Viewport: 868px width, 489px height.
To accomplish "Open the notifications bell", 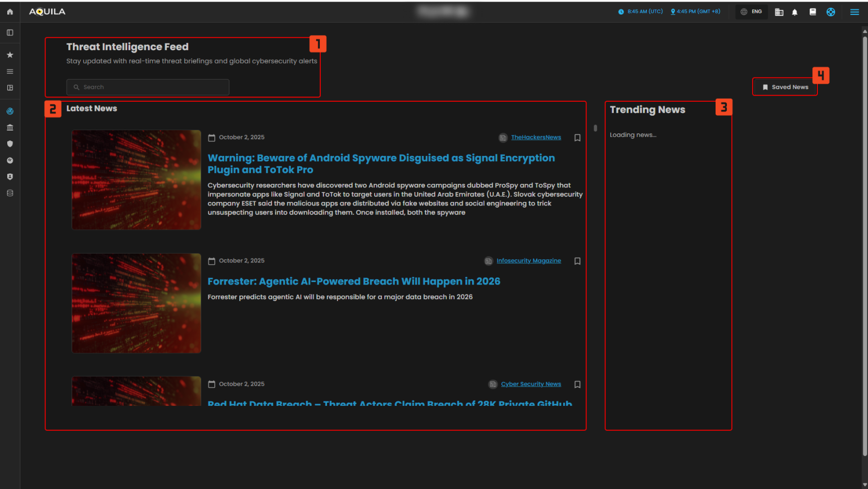I will (x=795, y=12).
